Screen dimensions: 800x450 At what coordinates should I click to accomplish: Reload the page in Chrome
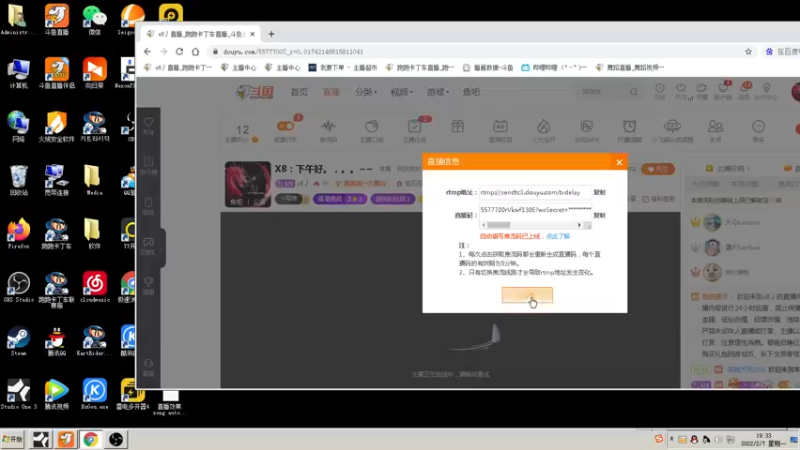point(179,52)
